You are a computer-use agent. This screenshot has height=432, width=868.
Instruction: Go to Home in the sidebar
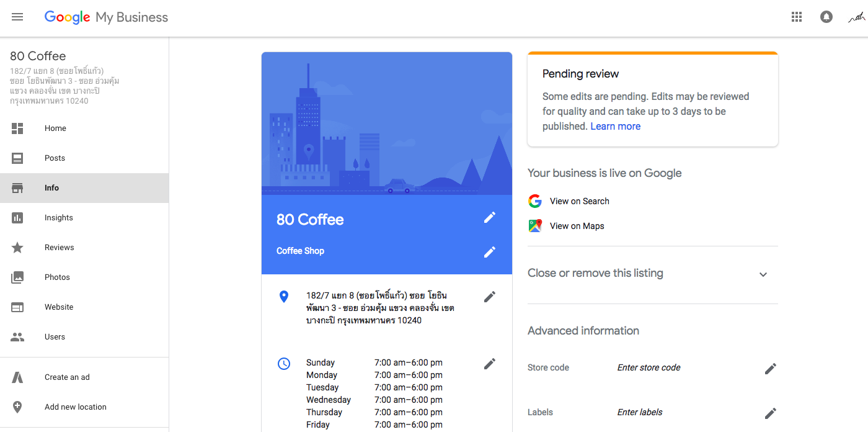point(84,128)
